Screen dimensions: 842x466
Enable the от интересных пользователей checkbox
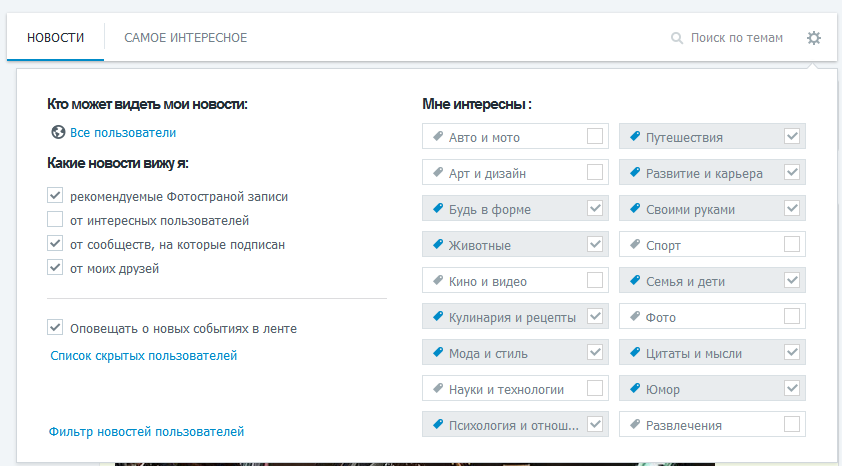click(55, 219)
